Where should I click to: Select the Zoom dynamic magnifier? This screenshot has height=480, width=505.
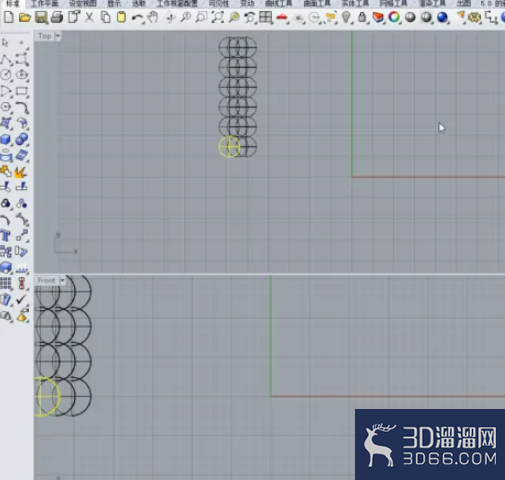tap(186, 17)
